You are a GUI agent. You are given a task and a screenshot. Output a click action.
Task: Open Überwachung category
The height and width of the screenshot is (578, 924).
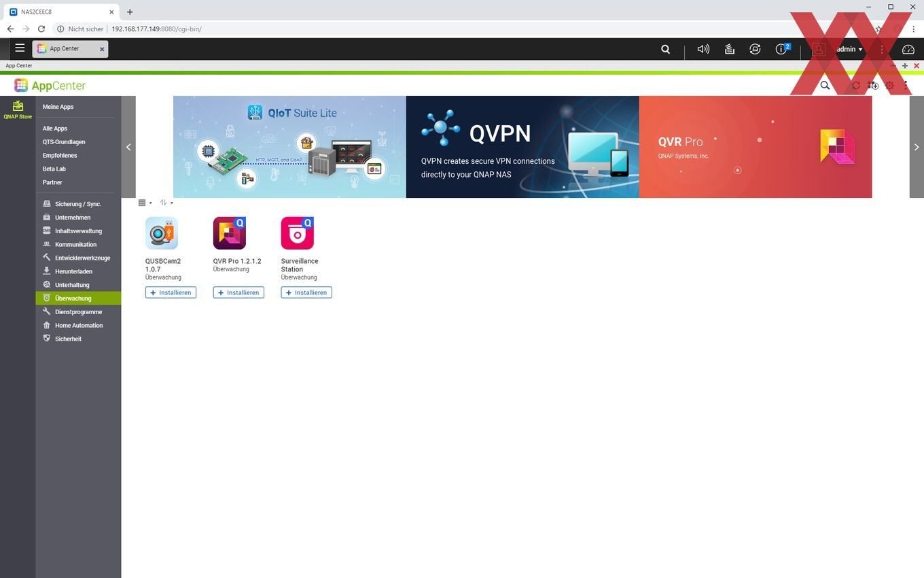[x=78, y=299]
